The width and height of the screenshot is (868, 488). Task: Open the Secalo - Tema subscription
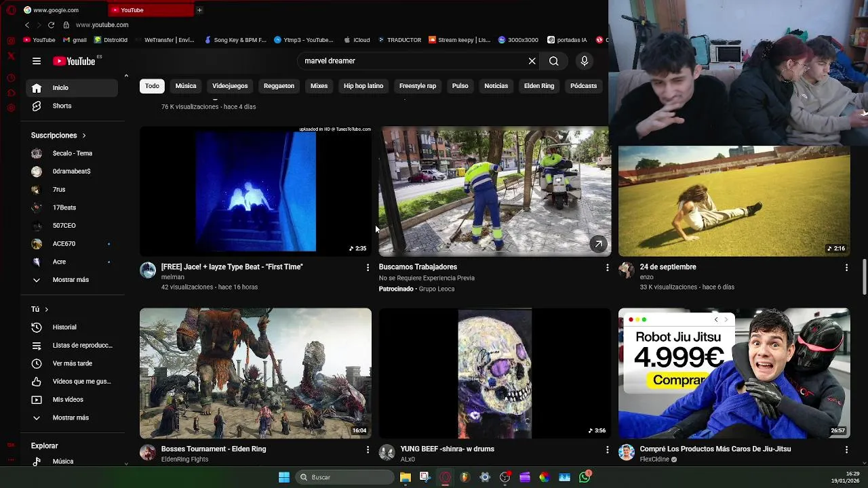click(x=72, y=153)
